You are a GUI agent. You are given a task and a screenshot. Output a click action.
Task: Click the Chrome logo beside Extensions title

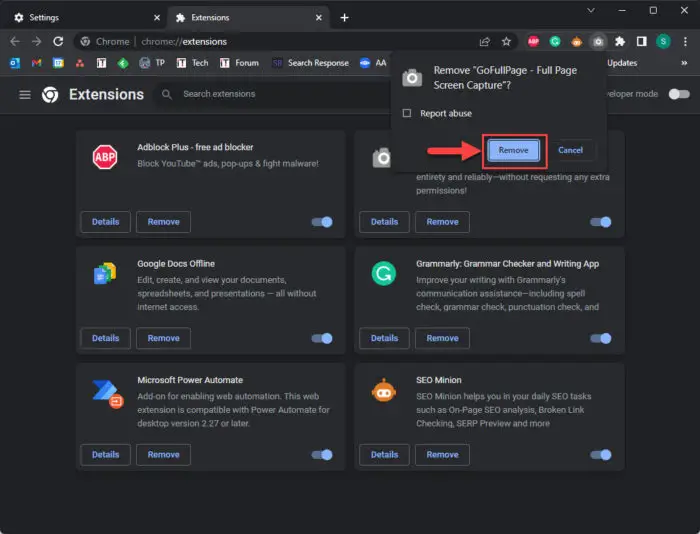coord(50,95)
